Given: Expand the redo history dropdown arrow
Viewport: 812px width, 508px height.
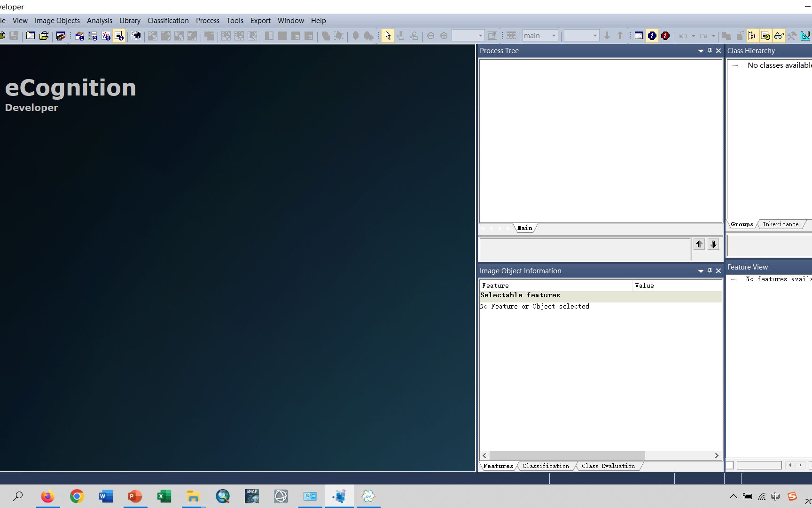Looking at the screenshot, I should point(713,36).
